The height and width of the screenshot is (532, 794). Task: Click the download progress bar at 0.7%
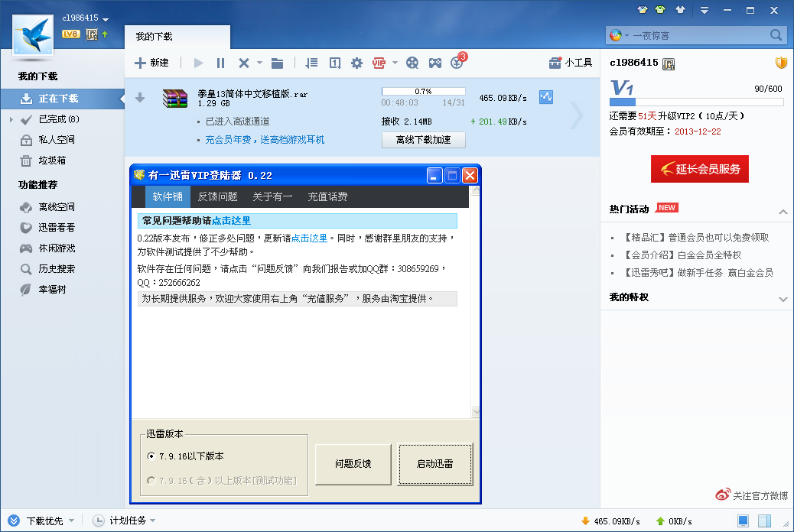(x=423, y=92)
